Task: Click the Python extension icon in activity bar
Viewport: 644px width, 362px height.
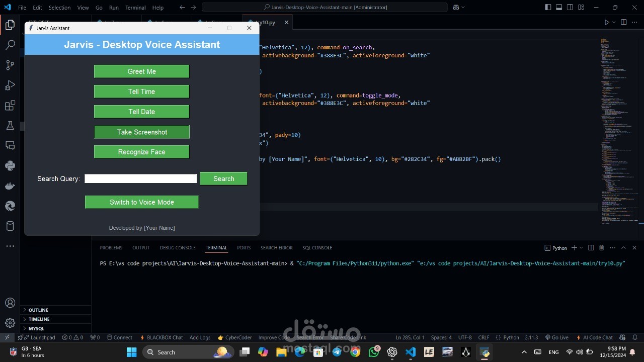Action: coord(10,165)
